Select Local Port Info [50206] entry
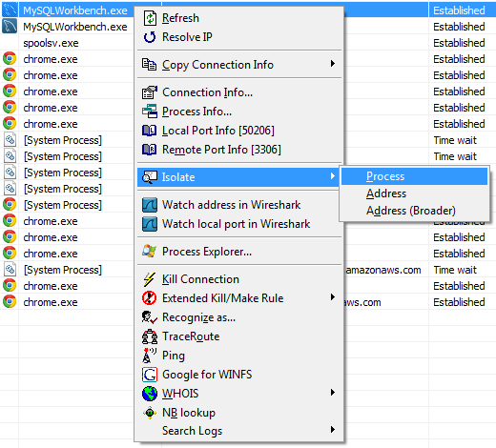 tap(240, 131)
